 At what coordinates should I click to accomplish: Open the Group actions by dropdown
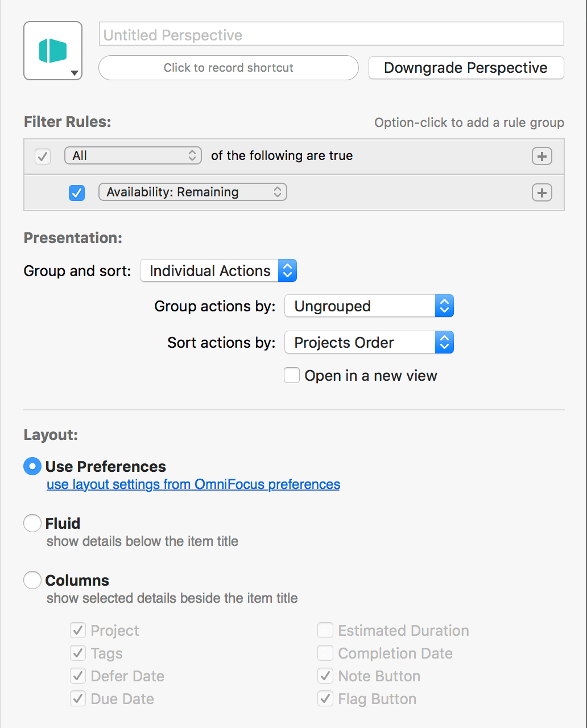(369, 306)
